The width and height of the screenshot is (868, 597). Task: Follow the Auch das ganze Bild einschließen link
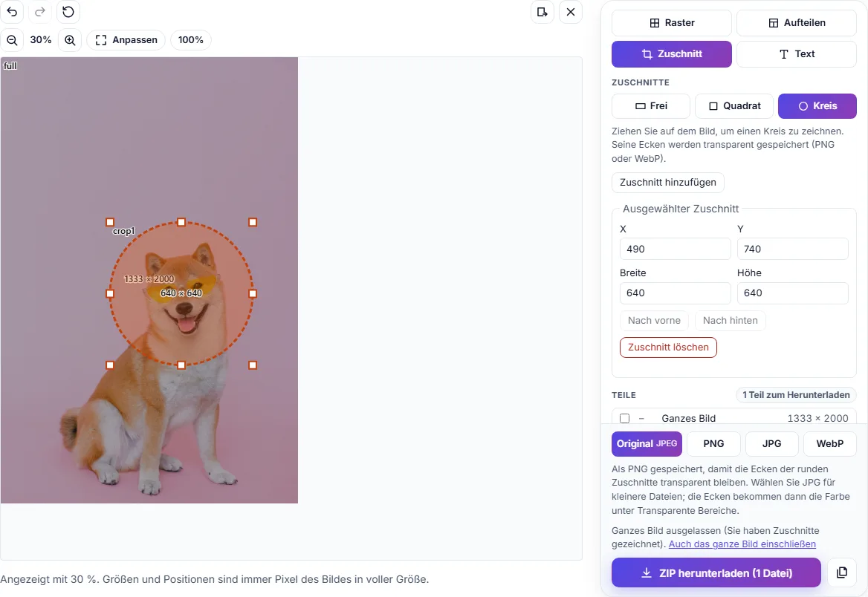pos(742,544)
